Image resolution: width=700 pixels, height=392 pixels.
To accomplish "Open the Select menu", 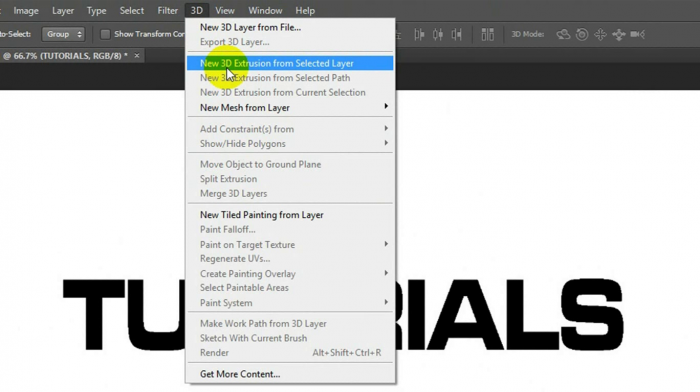I will pyautogui.click(x=132, y=10).
